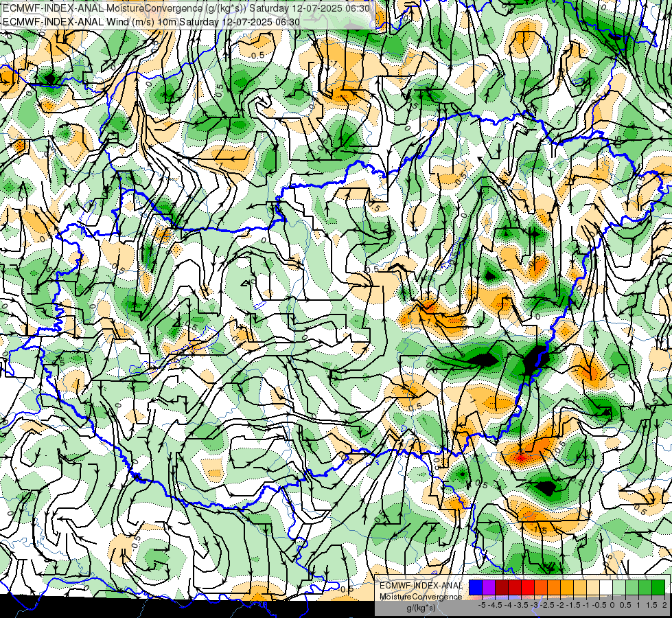Click the -5 tick label on the legend
Image resolution: width=672 pixels, height=618 pixels.
pyautogui.click(x=482, y=605)
